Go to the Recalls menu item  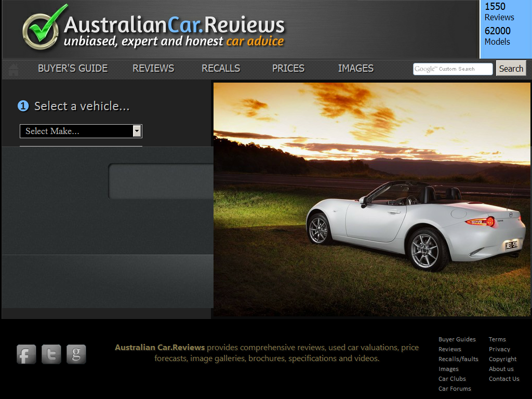click(221, 69)
